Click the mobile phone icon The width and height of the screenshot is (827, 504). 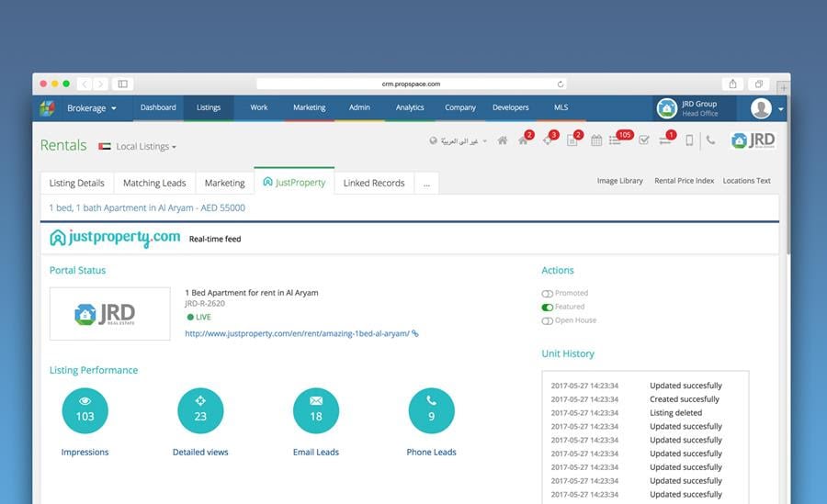coord(689,140)
